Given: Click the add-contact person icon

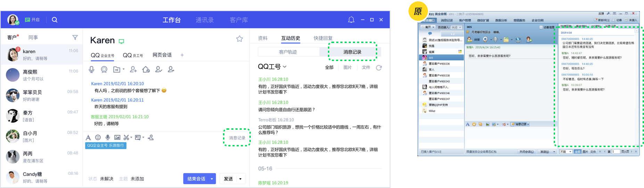Looking at the screenshot, I should click(x=133, y=69).
